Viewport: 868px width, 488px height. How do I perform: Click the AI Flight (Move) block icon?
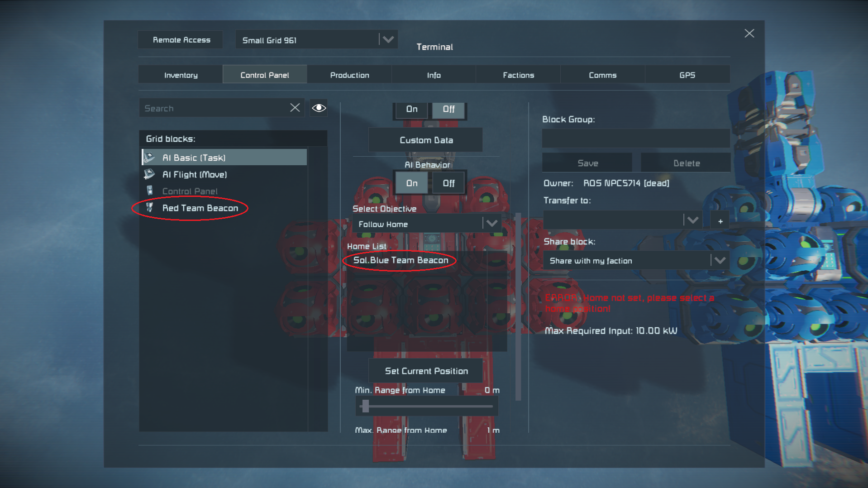(149, 174)
